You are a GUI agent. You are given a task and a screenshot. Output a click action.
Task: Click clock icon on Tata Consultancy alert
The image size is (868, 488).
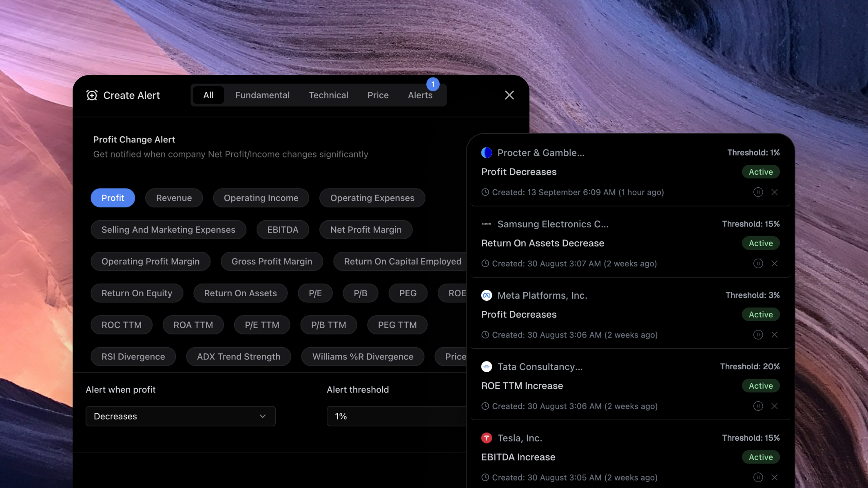tap(485, 406)
